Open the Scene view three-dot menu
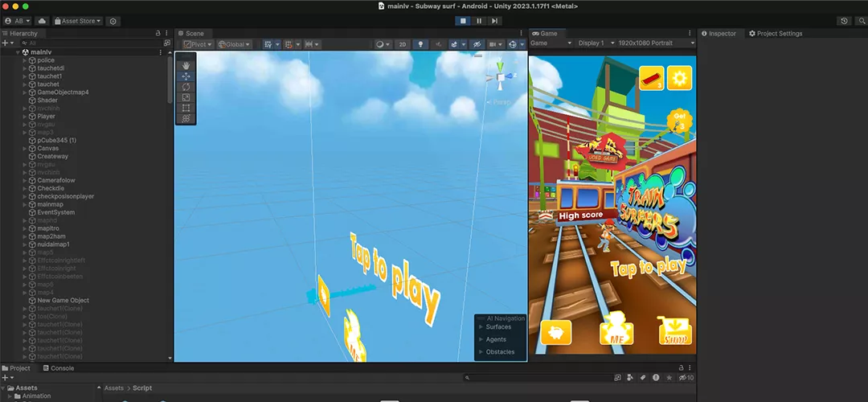Image resolution: width=868 pixels, height=402 pixels. coord(521,33)
